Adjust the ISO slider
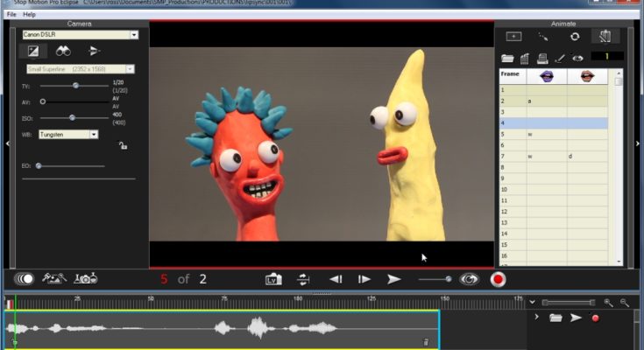This screenshot has height=350, width=644. pos(72,118)
